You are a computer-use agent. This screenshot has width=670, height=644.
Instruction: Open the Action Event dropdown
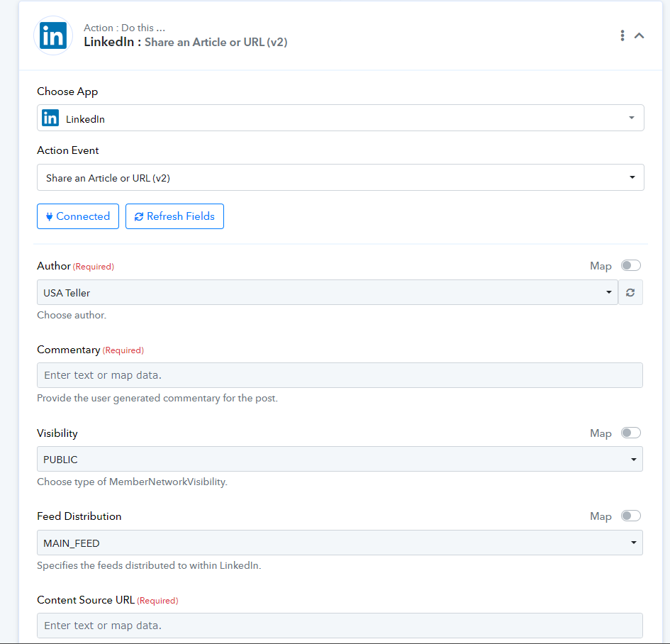tap(340, 177)
